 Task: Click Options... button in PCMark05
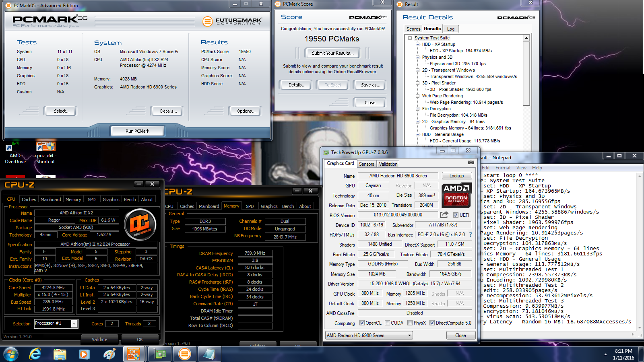pyautogui.click(x=246, y=111)
